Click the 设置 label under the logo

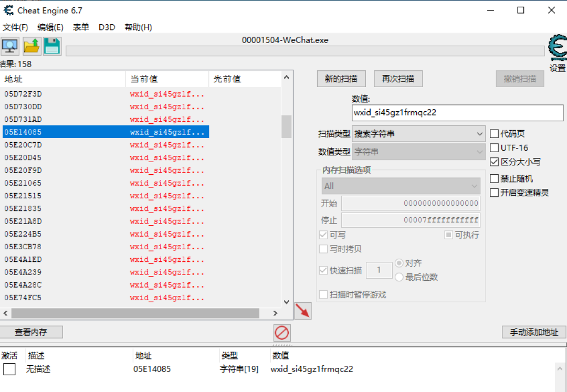[x=557, y=68]
